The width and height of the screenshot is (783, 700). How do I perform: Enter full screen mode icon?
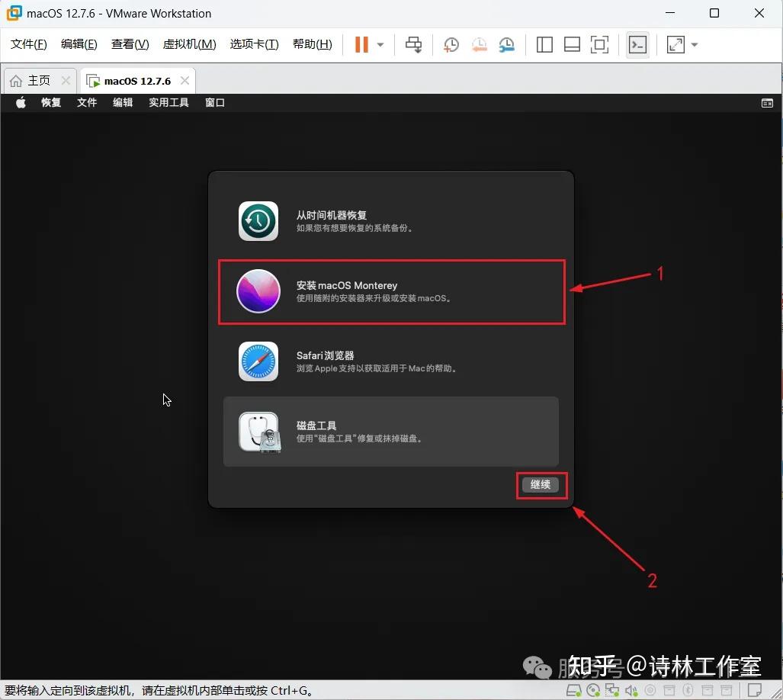click(599, 44)
